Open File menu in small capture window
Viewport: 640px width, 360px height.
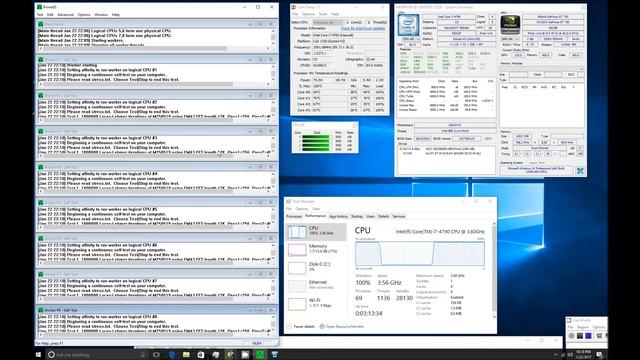(571, 327)
